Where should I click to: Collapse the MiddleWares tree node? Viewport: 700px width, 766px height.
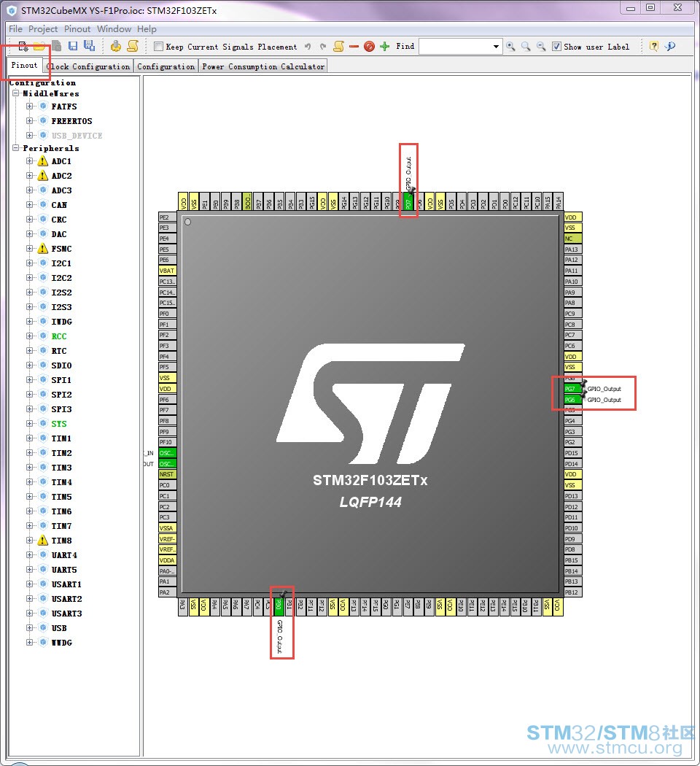15,93
